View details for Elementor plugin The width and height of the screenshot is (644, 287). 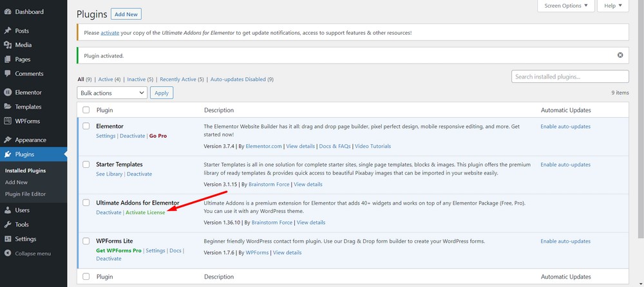(300, 146)
